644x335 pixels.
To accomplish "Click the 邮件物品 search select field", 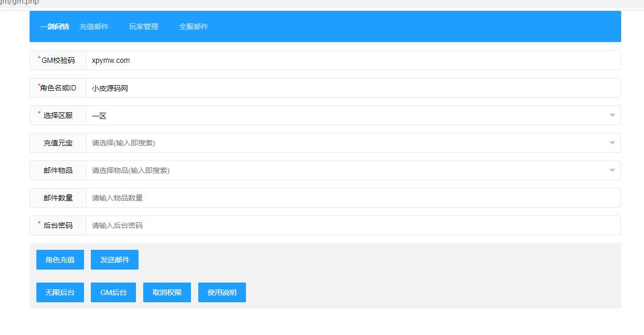I will coord(342,170).
